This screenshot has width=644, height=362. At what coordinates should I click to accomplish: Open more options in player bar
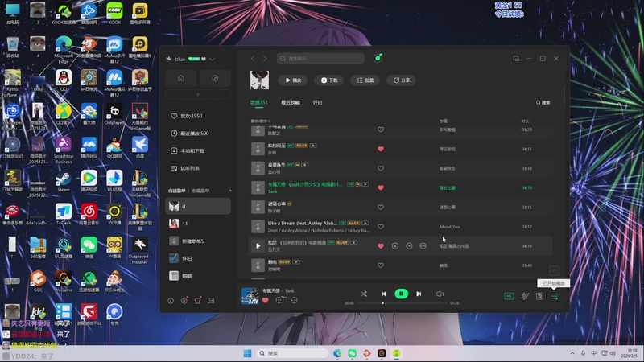point(294,300)
